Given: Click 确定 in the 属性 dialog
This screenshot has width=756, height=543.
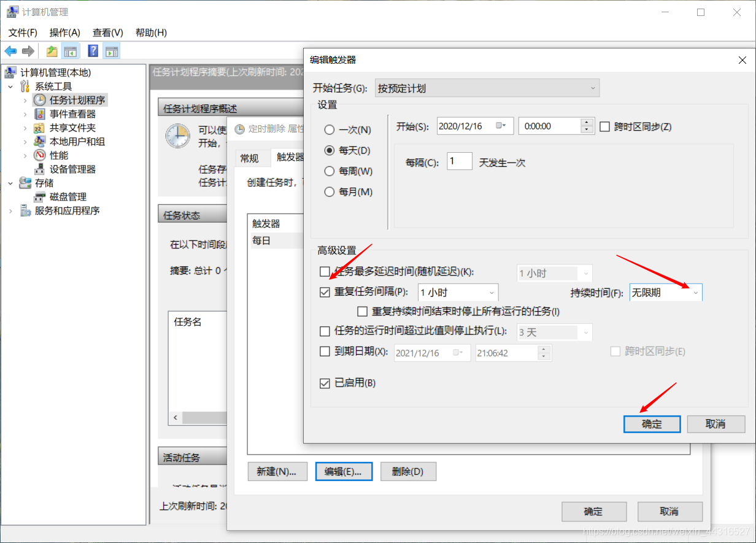Looking at the screenshot, I should click(x=594, y=512).
